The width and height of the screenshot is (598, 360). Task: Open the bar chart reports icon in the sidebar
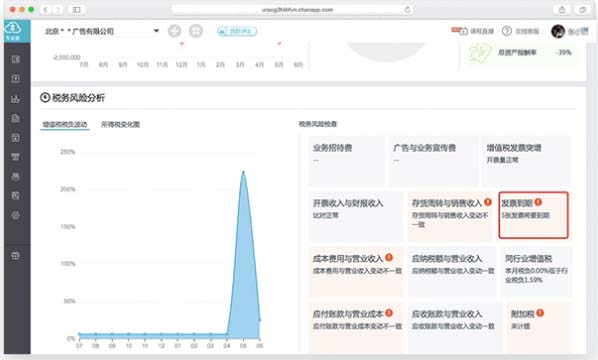[16, 99]
